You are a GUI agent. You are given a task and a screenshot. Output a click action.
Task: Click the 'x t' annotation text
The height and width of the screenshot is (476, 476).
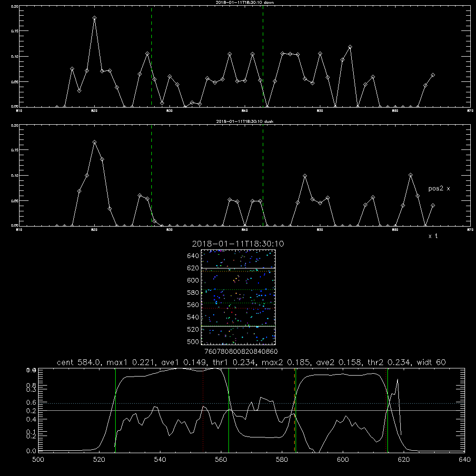coord(433,236)
